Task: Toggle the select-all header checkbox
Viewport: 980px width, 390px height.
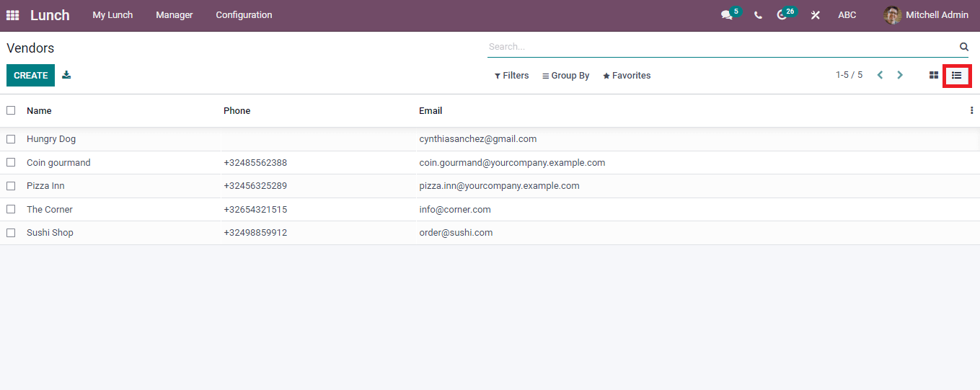Action: (x=11, y=110)
